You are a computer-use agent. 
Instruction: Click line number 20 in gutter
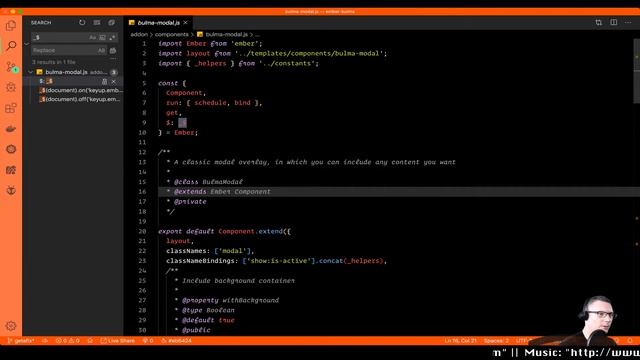click(142, 231)
